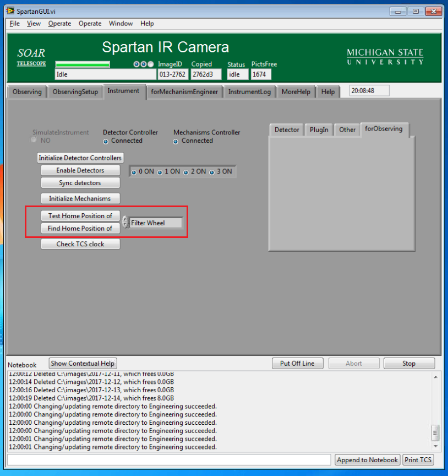The width and height of the screenshot is (448, 476).
Task: Open the Filter Wheel mechanism selector
Action: click(x=156, y=223)
